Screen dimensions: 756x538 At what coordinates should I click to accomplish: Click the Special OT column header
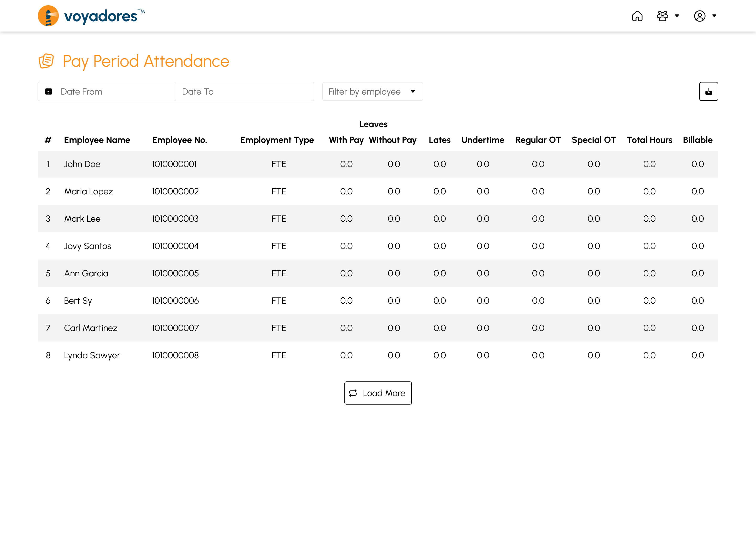tap(594, 140)
